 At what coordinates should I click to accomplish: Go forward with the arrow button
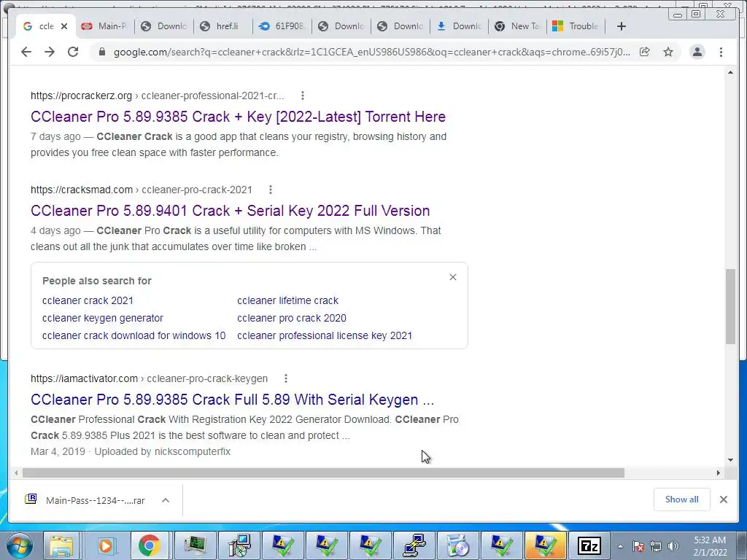(x=50, y=52)
